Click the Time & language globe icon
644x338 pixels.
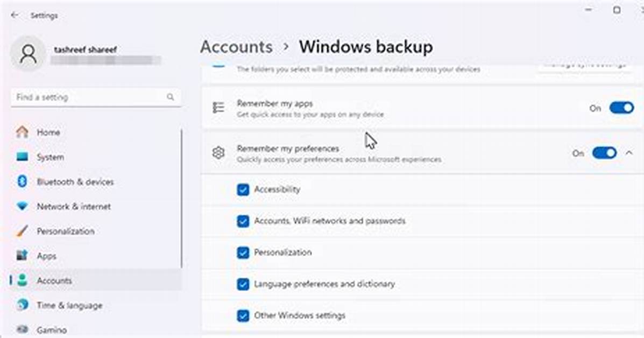[x=22, y=305]
